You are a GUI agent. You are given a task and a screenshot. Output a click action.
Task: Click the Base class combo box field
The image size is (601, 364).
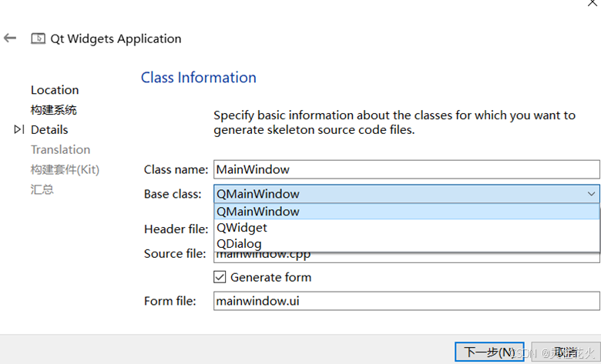click(x=406, y=194)
